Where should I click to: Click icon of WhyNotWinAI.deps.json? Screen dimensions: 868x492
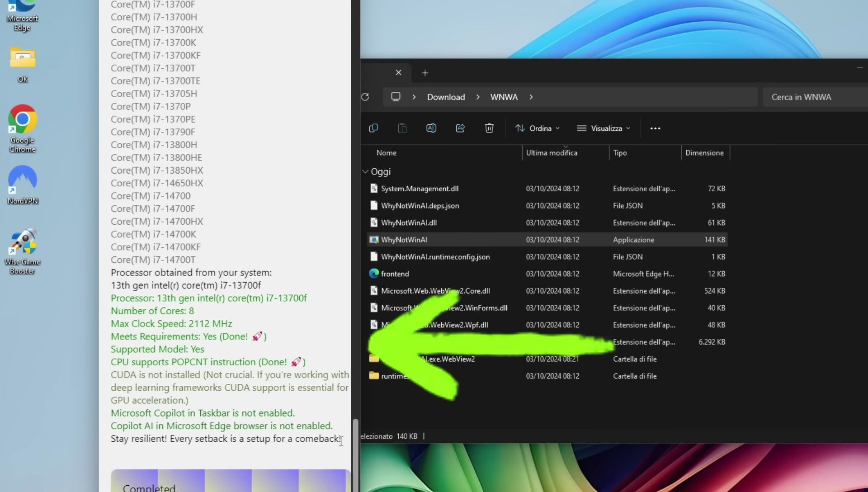coord(374,206)
